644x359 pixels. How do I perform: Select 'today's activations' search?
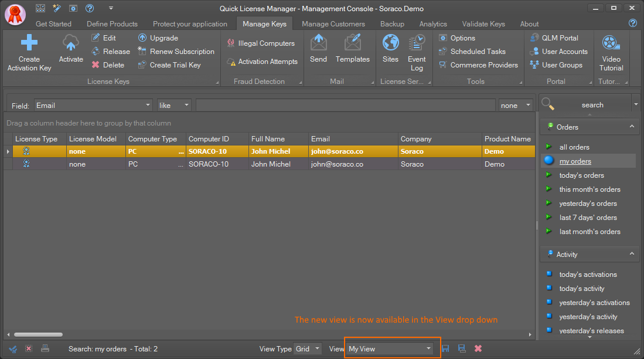[588, 275]
